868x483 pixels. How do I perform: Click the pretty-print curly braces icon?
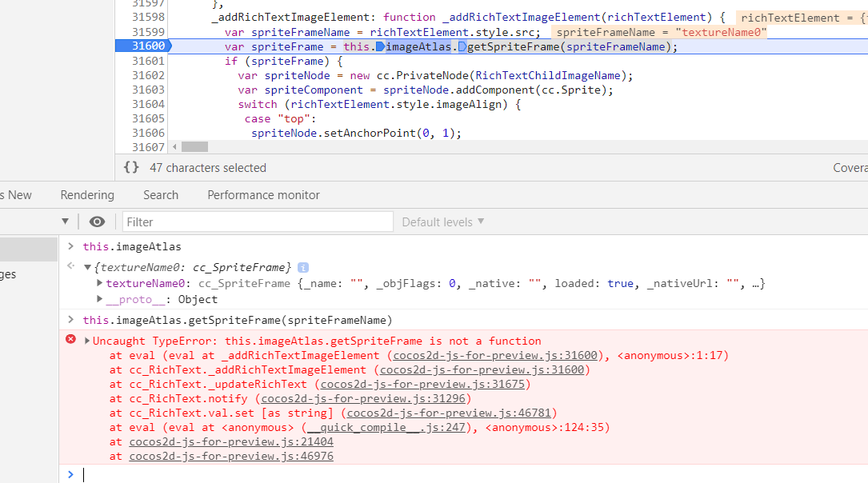(x=132, y=168)
